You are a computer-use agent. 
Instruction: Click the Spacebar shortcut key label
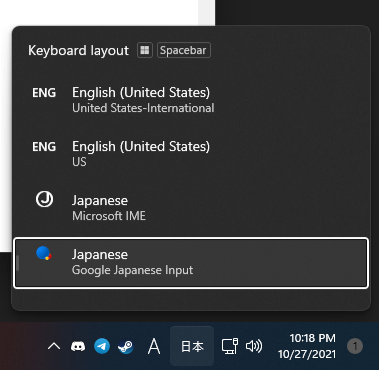(183, 50)
